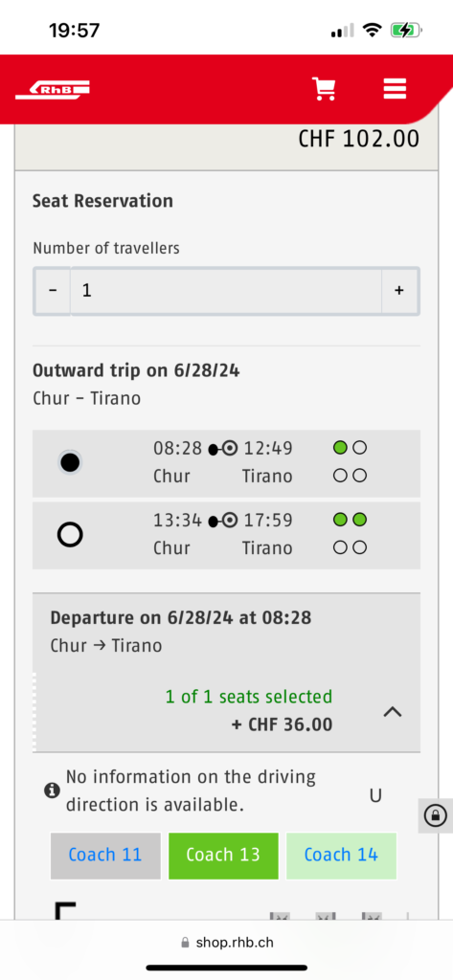Image resolution: width=453 pixels, height=980 pixels.
Task: Open the hamburger menu
Action: [395, 89]
